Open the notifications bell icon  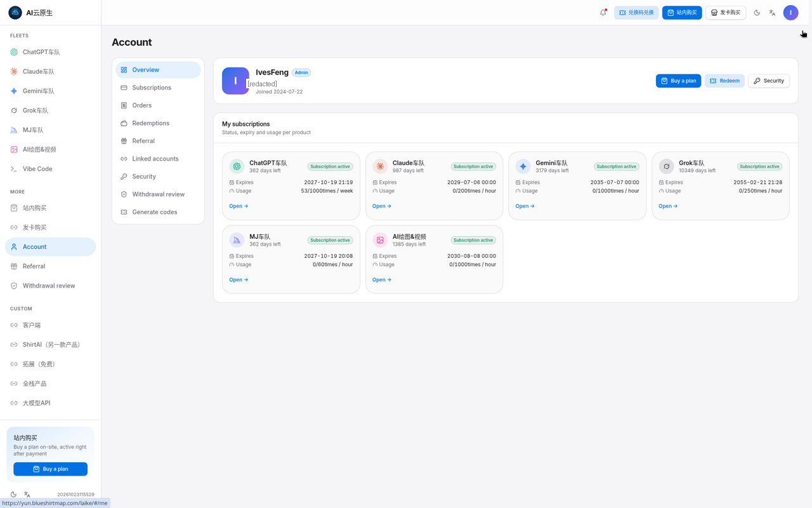[x=603, y=13]
